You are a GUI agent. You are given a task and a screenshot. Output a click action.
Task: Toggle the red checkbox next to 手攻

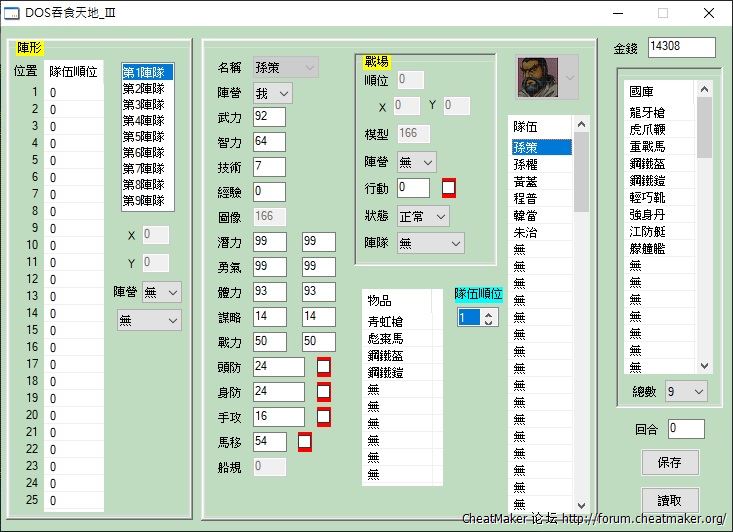coord(324,416)
